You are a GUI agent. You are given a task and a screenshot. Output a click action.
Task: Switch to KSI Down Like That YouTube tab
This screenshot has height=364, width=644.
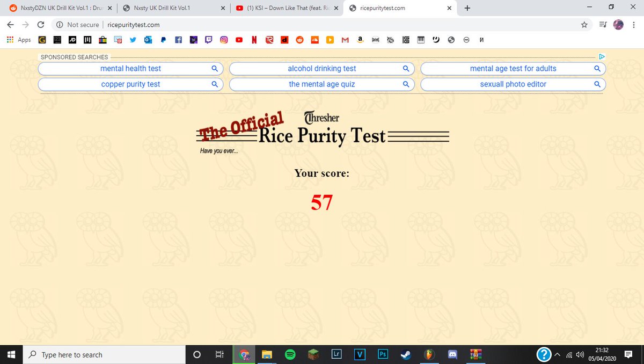coord(287,8)
